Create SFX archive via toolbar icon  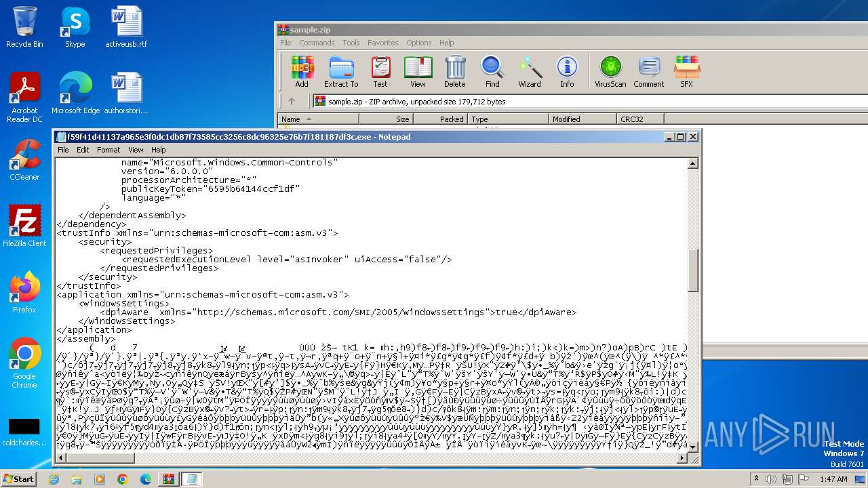(686, 72)
